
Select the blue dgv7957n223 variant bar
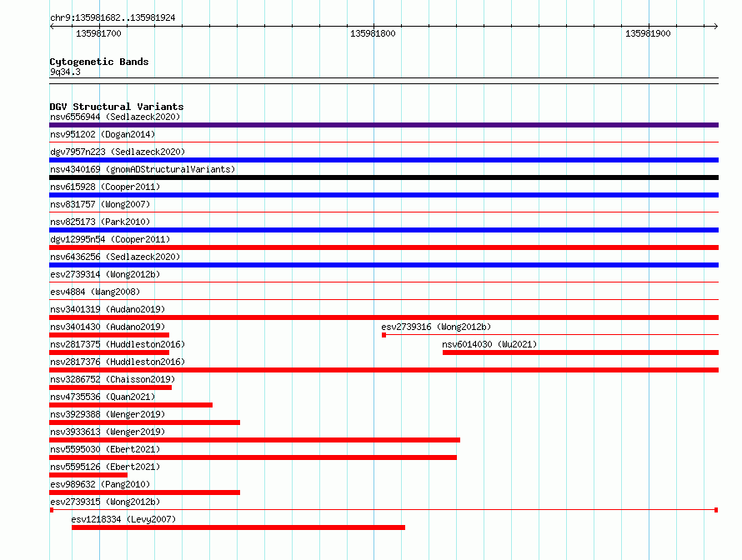(x=384, y=160)
